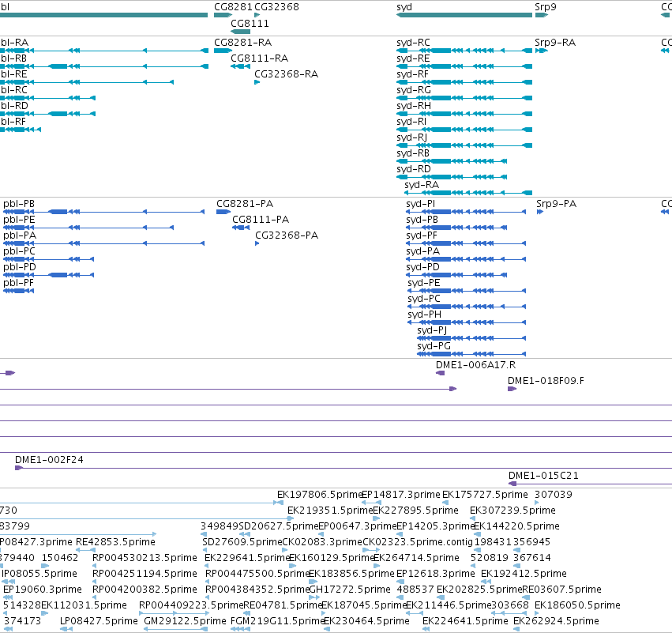Open EST EK175727.5prime
This screenshot has width=672, height=633.
coord(485,495)
